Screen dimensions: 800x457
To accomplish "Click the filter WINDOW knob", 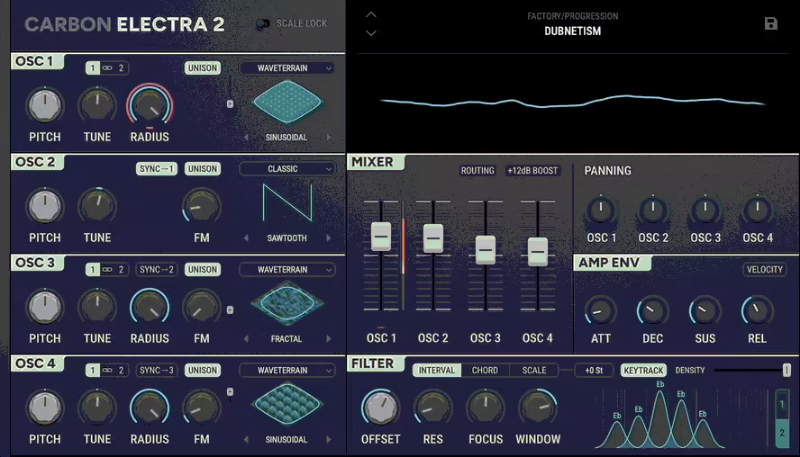I will tap(538, 408).
